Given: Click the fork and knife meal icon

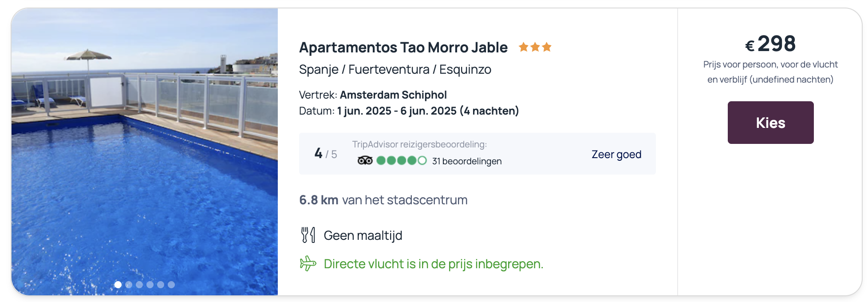Looking at the screenshot, I should pos(308,235).
